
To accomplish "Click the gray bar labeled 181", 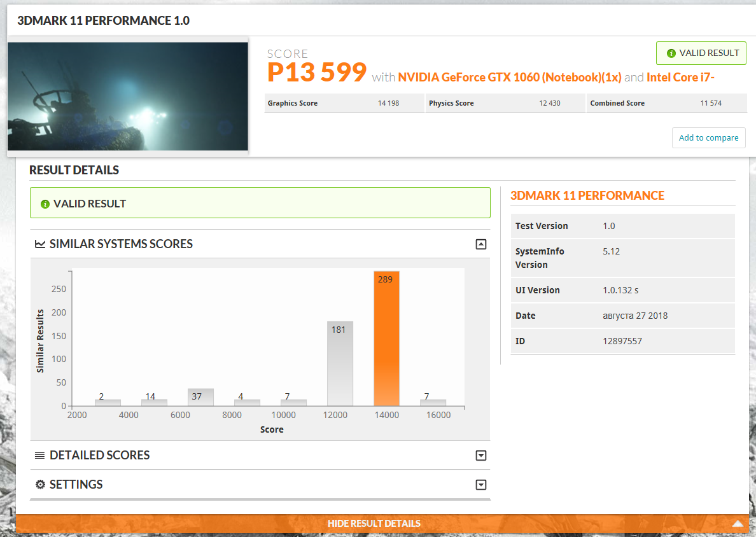I will click(x=340, y=363).
